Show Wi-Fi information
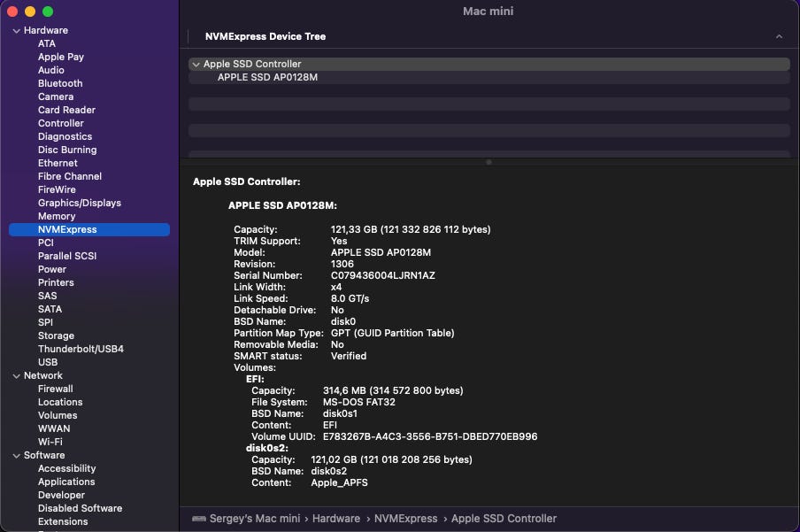Screen dimensions: 800x532 [50, 442]
